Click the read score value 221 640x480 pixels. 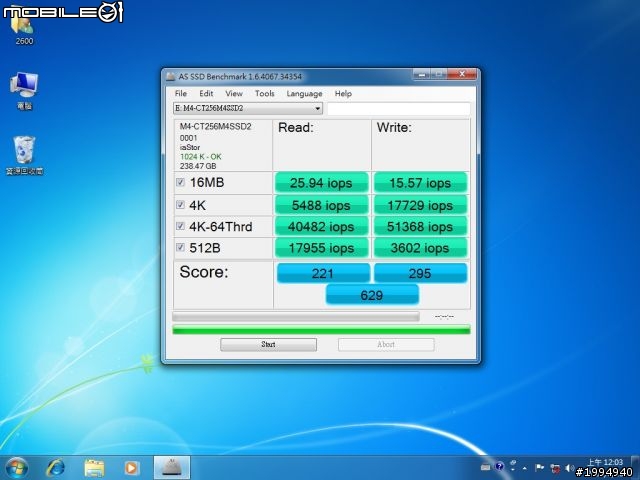(323, 273)
